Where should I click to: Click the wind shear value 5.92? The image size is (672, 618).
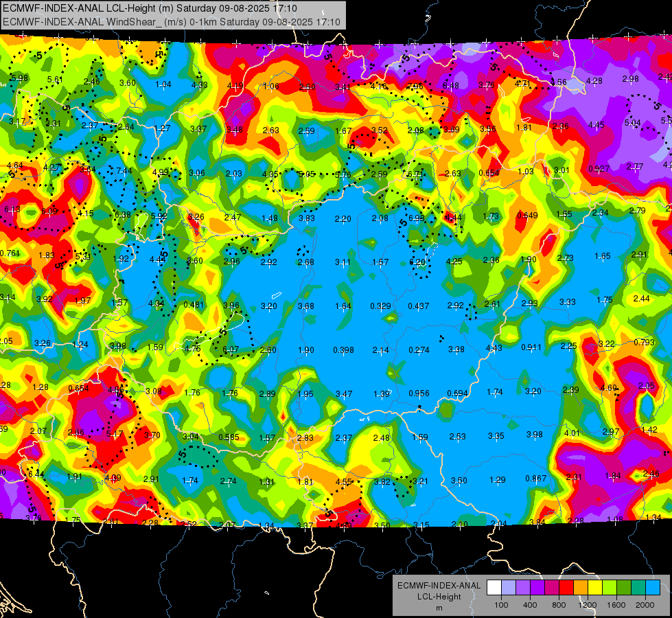point(159,216)
